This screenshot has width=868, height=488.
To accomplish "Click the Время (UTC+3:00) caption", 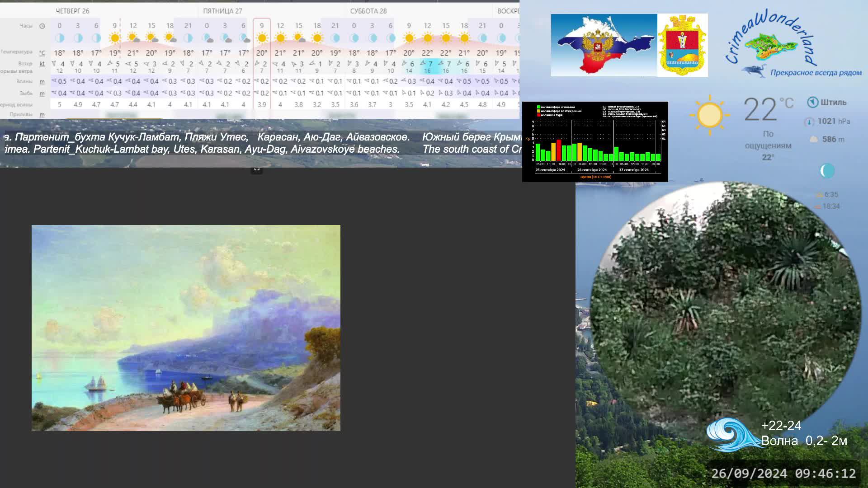I will click(x=596, y=177).
